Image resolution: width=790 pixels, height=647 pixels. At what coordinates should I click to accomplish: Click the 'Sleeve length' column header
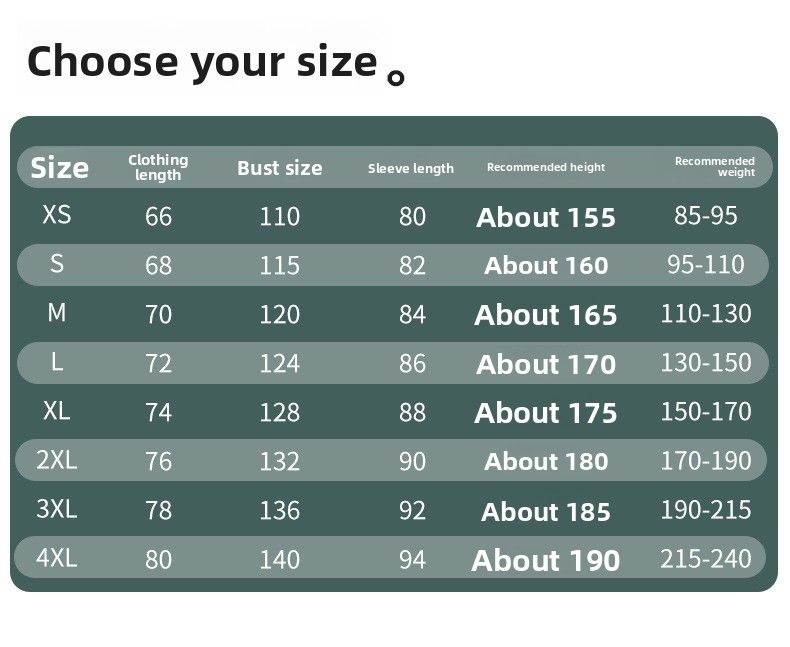coord(411,168)
